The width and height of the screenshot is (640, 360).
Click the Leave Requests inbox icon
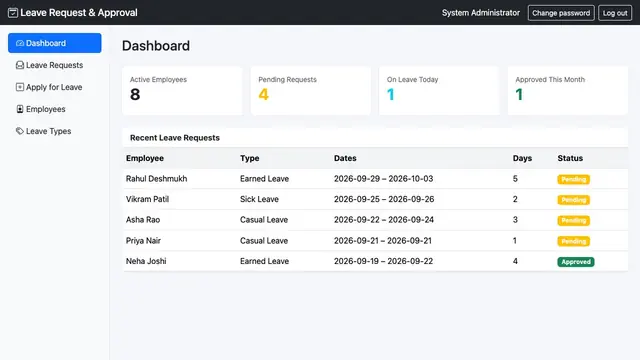[x=20, y=65]
